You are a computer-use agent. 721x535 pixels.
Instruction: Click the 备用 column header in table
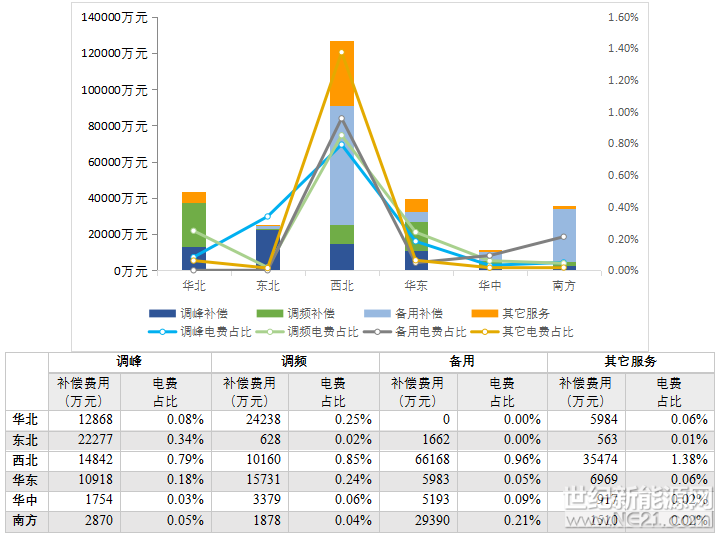[462, 362]
